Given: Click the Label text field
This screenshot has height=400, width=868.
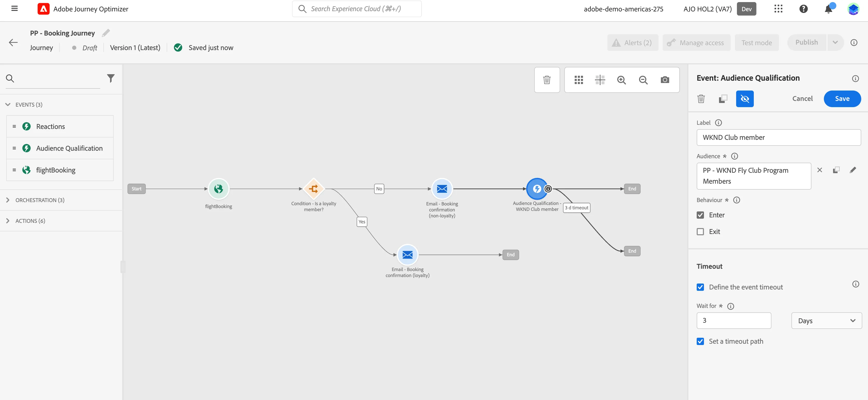Looking at the screenshot, I should [778, 137].
